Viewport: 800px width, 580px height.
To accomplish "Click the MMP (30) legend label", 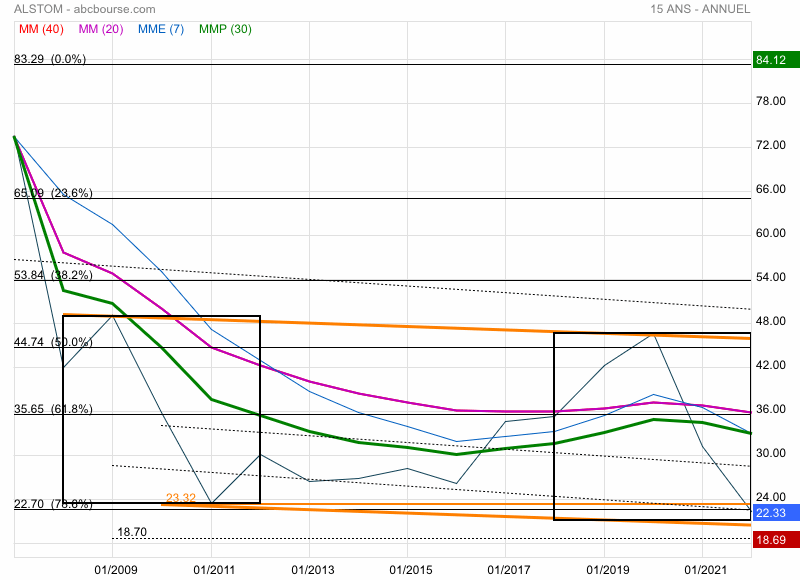I will 225,29.
